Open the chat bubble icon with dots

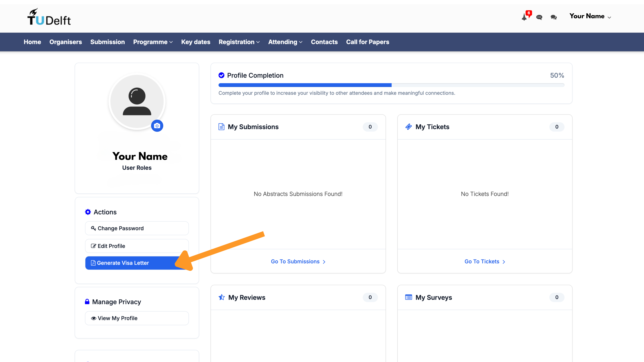pos(539,17)
